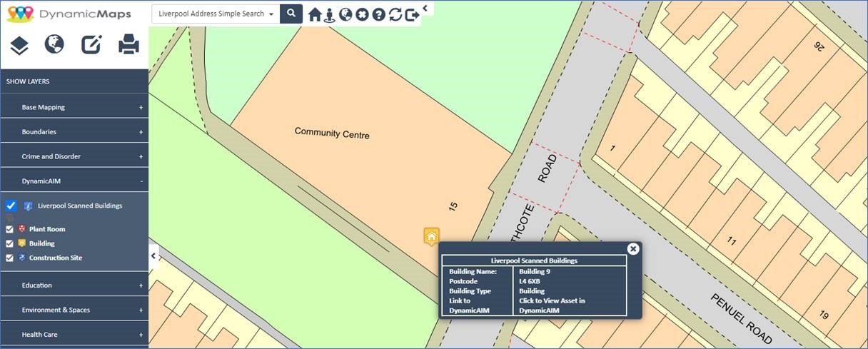Screen dimensions: 868x349
Task: Click the 'Construction Site' label text
Action: [x=56, y=258]
